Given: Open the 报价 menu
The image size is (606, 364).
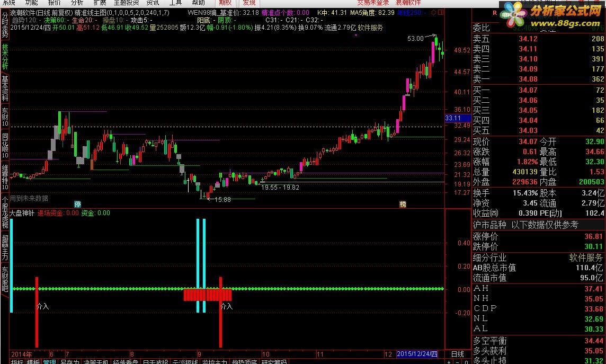Looking at the screenshot, I should pos(55,3).
